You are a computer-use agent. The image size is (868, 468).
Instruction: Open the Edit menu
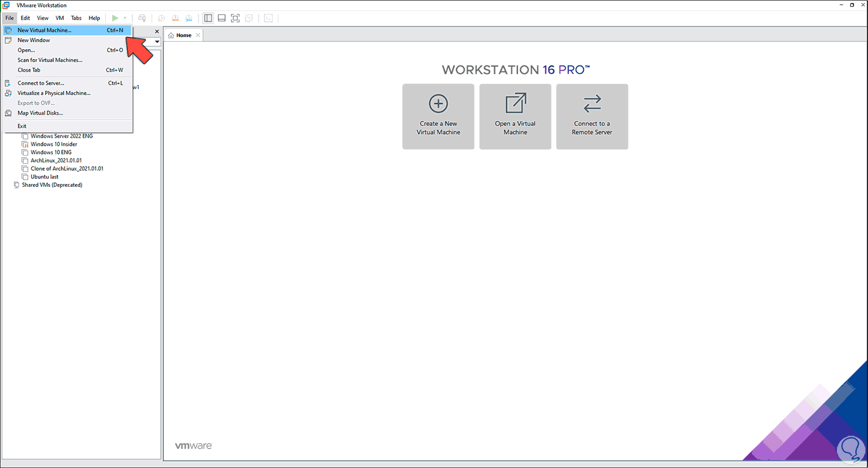25,18
